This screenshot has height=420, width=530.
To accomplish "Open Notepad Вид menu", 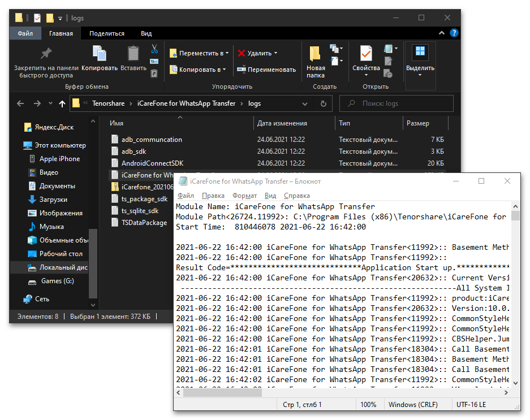I will point(270,196).
